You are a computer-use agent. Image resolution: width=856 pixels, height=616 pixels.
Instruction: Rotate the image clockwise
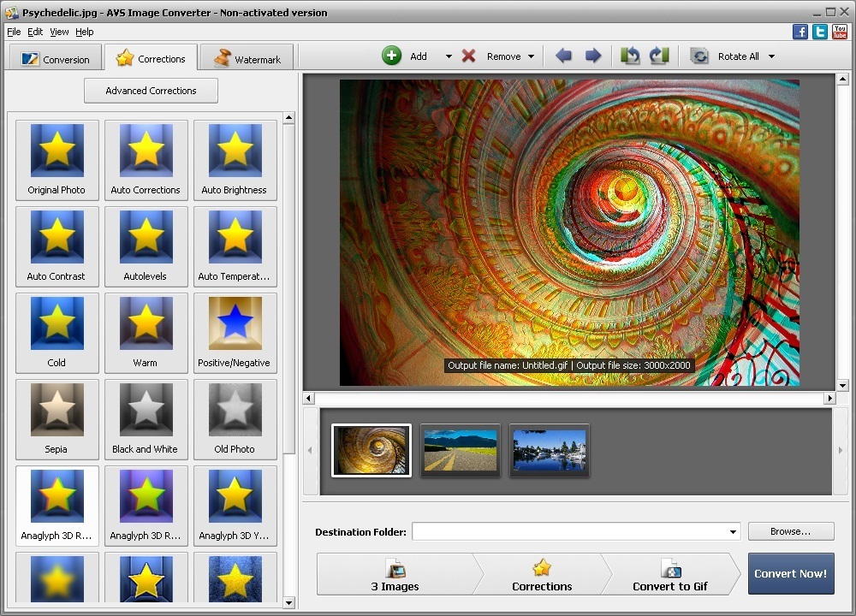click(x=659, y=55)
